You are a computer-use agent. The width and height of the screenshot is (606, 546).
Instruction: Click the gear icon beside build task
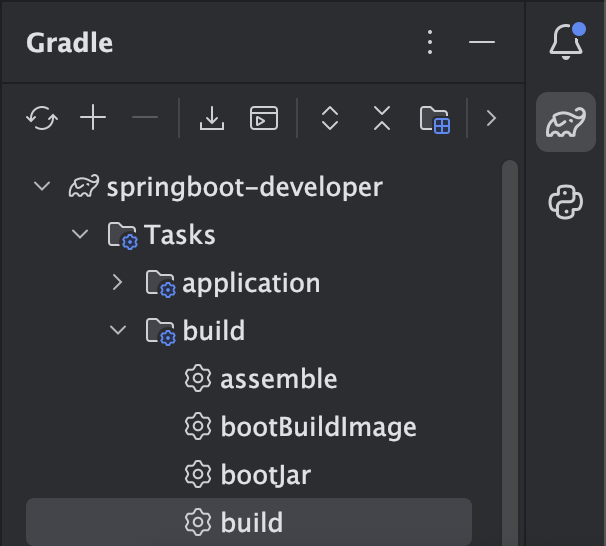pos(198,522)
